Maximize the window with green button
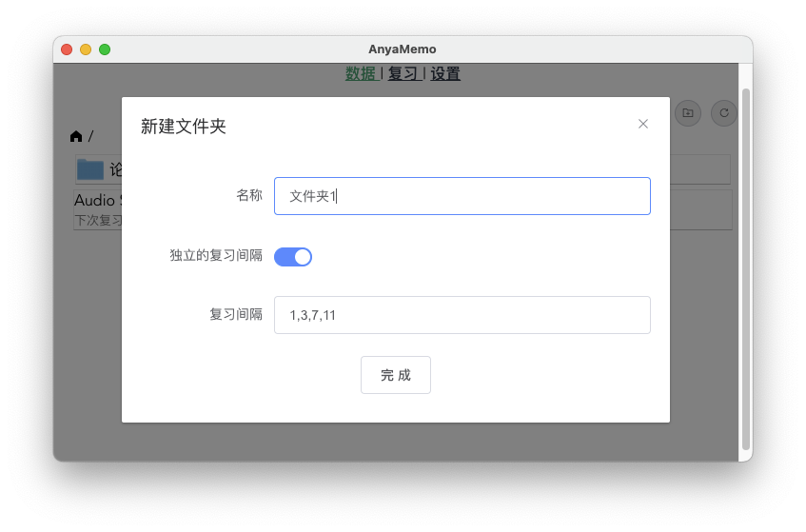The image size is (806, 532). tap(105, 49)
